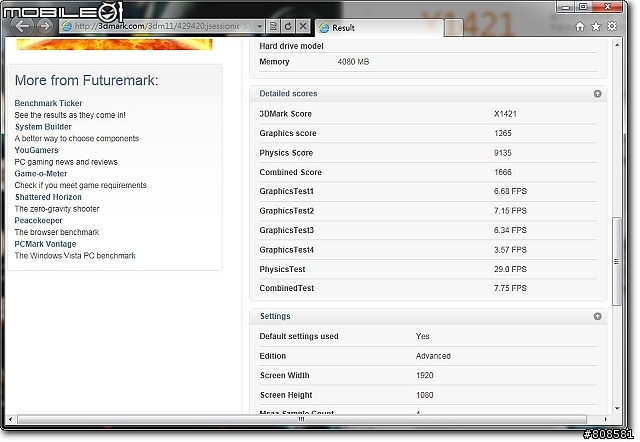Click 'See the results as they come in!' text
640x442 pixels.
(x=70, y=115)
